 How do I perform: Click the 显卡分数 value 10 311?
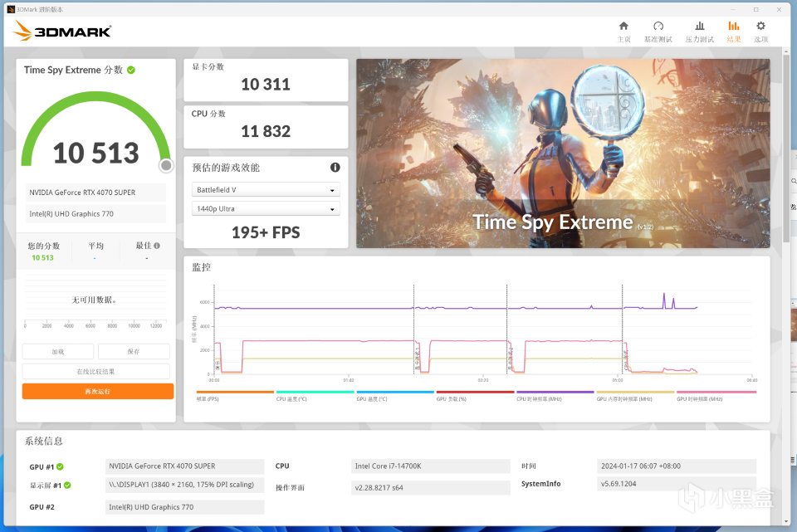coord(266,85)
